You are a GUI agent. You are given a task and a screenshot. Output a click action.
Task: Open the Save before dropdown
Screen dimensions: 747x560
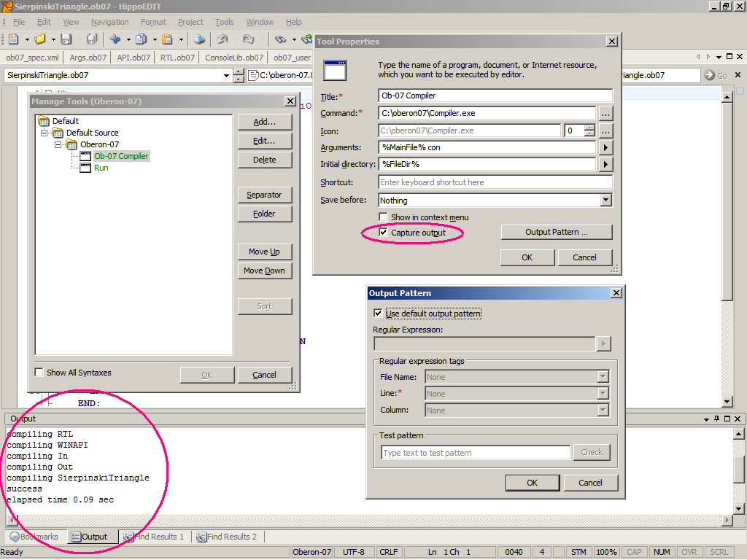pos(605,201)
